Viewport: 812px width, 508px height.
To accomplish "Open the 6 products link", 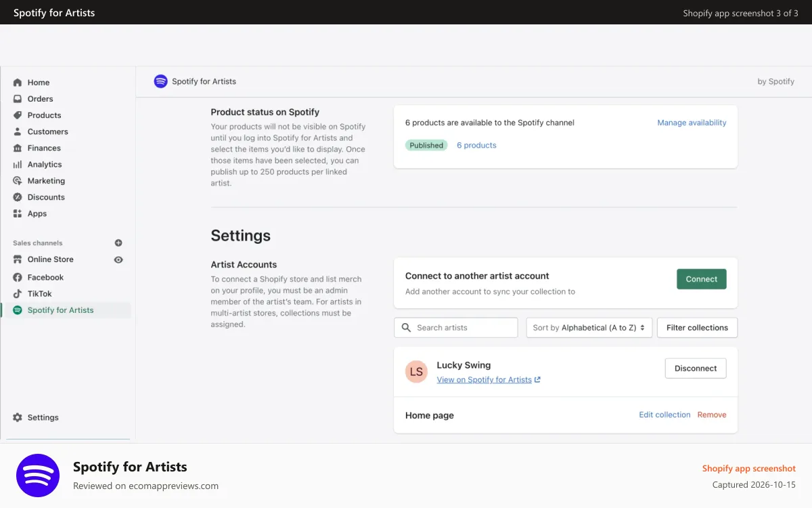I will (x=476, y=145).
